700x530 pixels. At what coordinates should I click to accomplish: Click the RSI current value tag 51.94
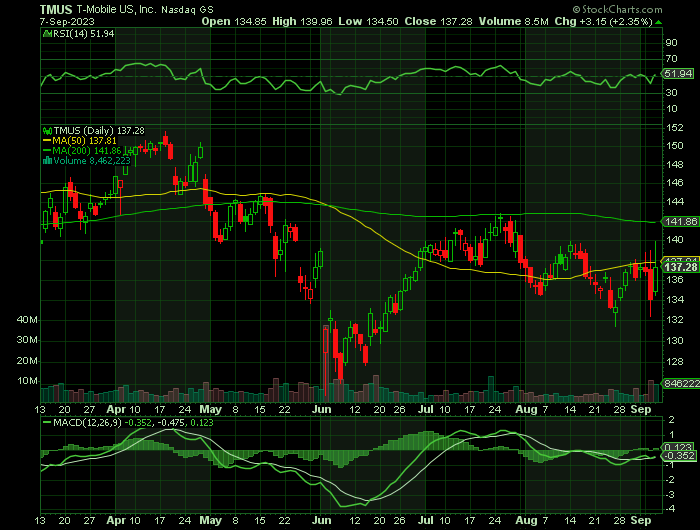coord(679,73)
